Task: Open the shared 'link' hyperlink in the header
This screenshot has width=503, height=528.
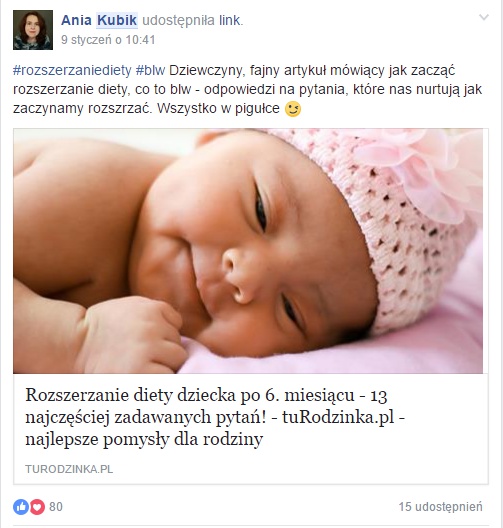Action: point(231,20)
